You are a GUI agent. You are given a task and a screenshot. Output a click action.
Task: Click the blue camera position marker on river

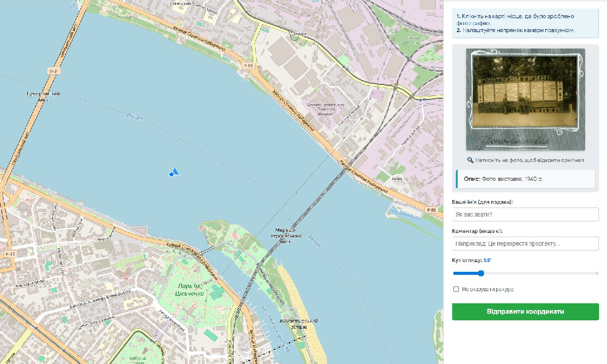174,172
